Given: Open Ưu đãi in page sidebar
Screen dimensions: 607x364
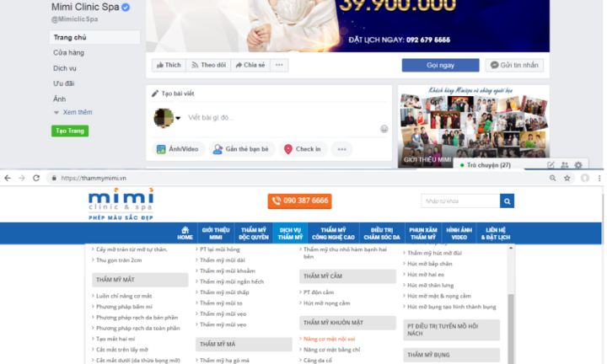Looking at the screenshot, I should click(63, 83).
